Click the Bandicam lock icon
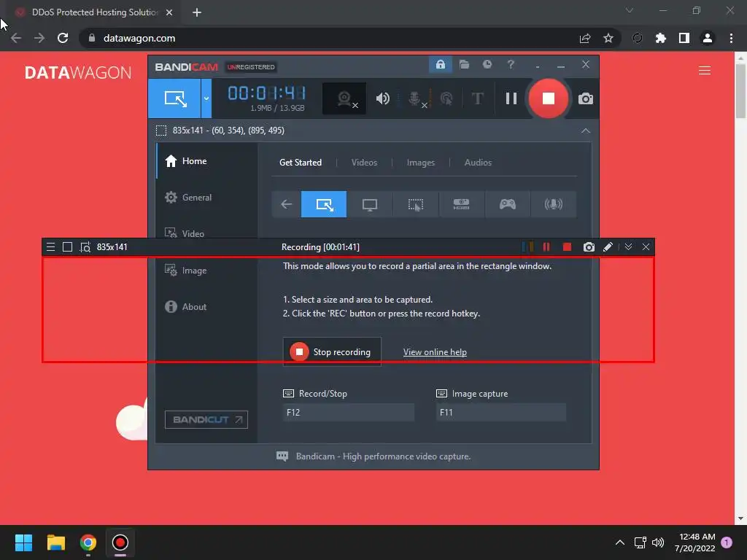This screenshot has width=747, height=560. point(440,65)
